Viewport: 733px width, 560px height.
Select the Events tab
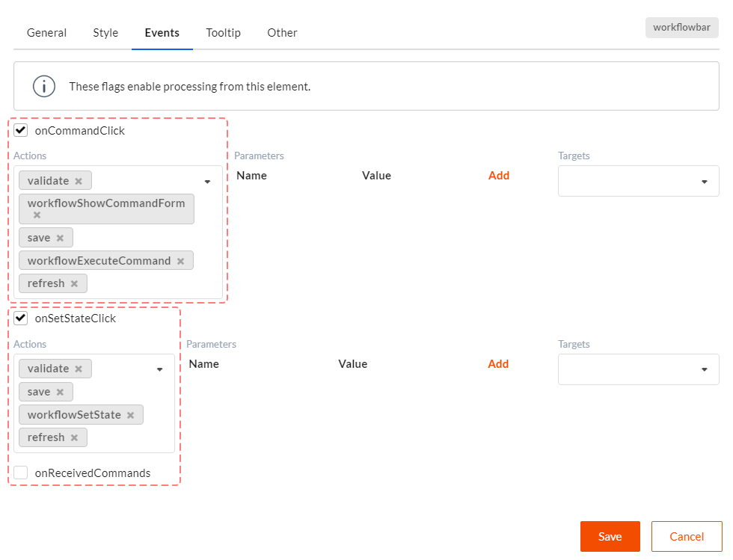[162, 33]
